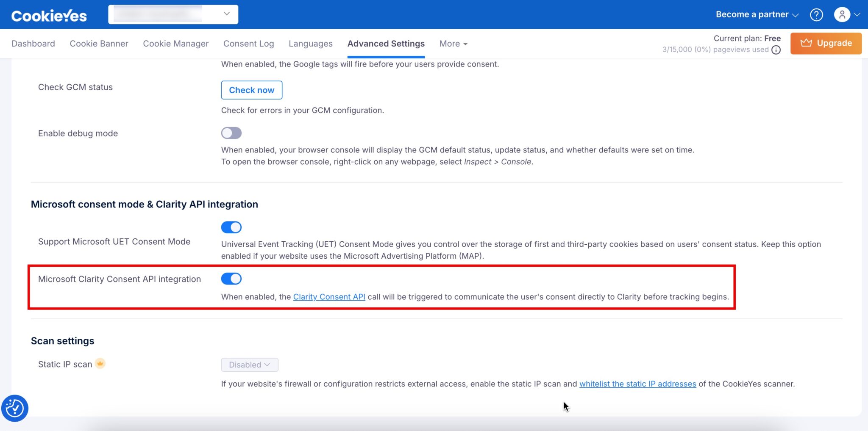Disable the Microsoft Clarity Consent API integration toggle
868x431 pixels.
[x=231, y=279]
